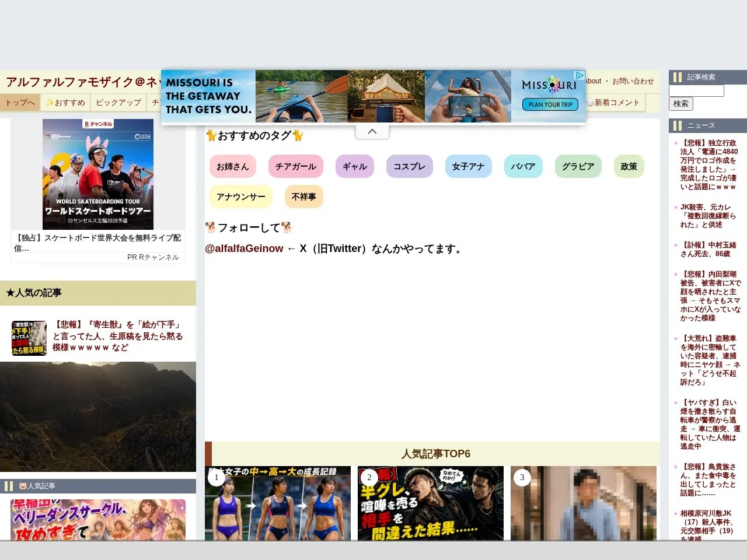Select the お姉さん tag
747x560 pixels.
233,166
